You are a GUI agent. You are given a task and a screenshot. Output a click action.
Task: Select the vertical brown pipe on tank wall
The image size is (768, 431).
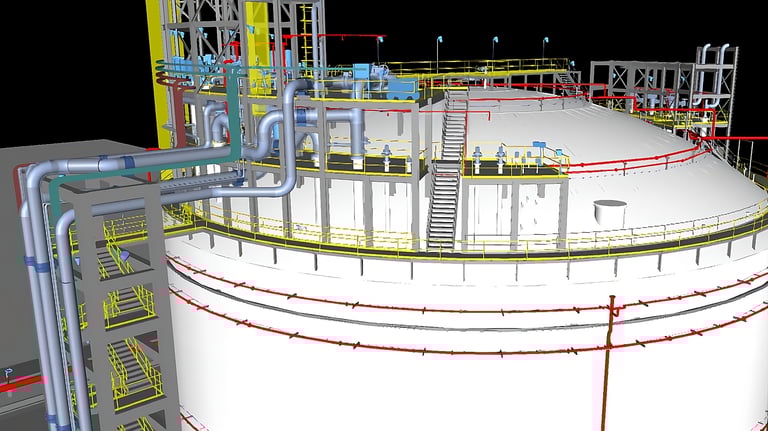click(x=607, y=363)
